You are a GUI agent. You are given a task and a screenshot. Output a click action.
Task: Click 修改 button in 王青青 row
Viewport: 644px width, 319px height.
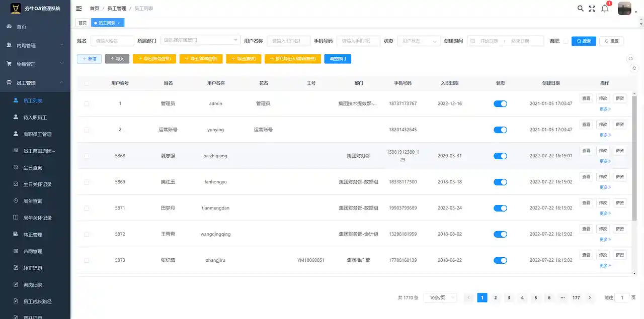603,229
